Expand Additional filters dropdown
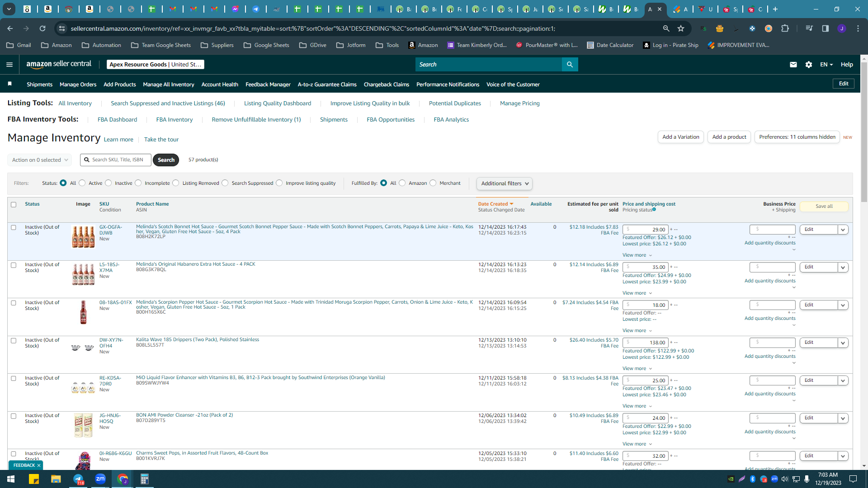This screenshot has width=868, height=488. tap(505, 183)
